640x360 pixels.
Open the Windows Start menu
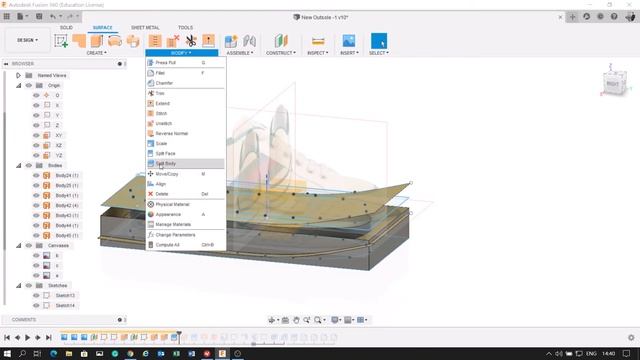pos(7,353)
